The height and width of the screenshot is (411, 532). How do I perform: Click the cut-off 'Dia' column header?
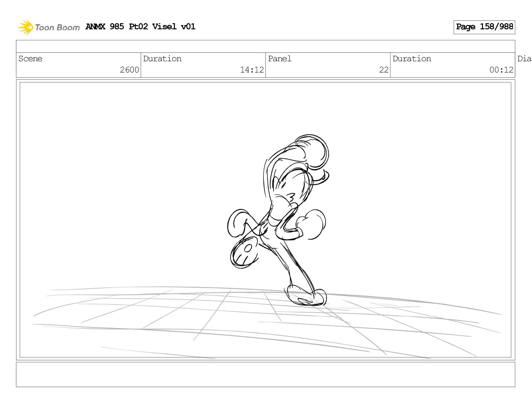[x=524, y=59]
